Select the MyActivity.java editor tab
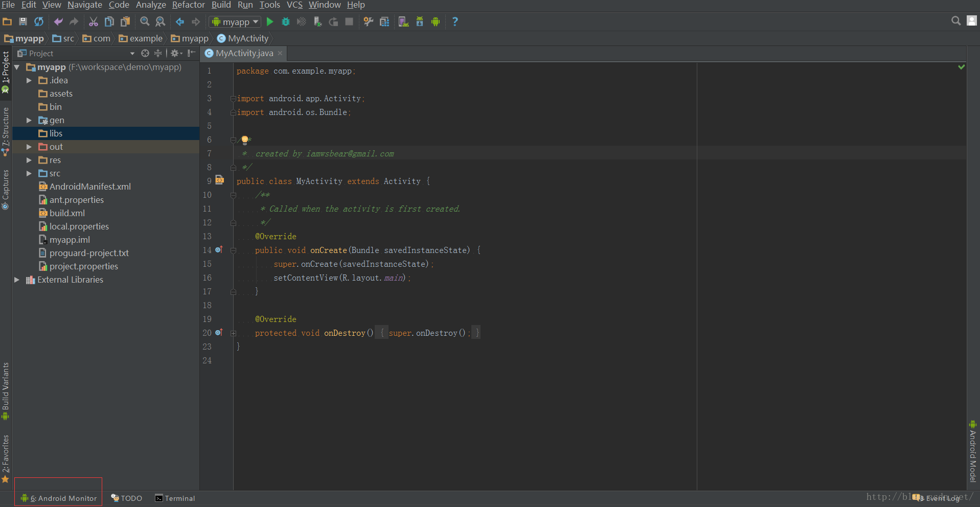Viewport: 980px width, 507px height. tap(244, 53)
